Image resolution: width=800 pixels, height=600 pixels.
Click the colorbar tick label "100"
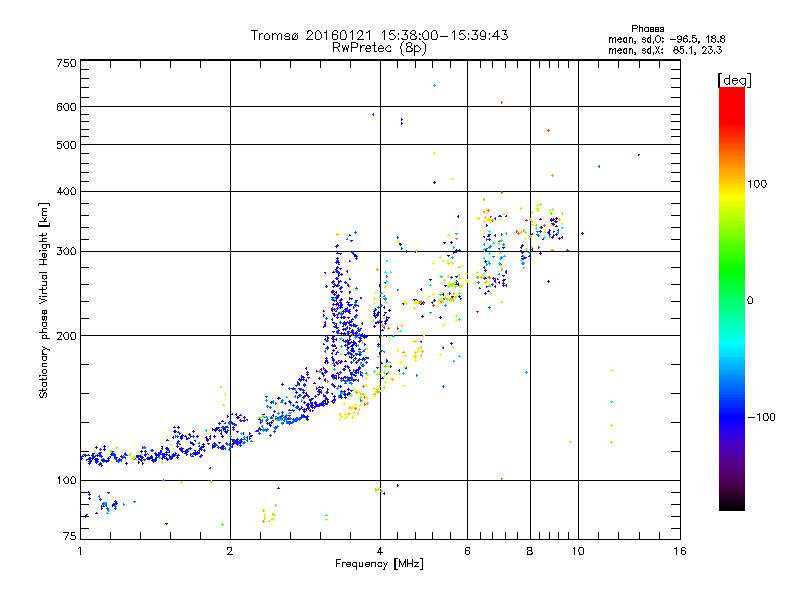click(x=757, y=184)
